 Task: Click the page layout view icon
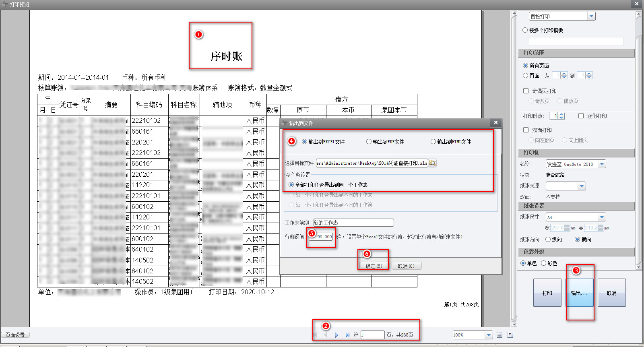(x=500, y=335)
